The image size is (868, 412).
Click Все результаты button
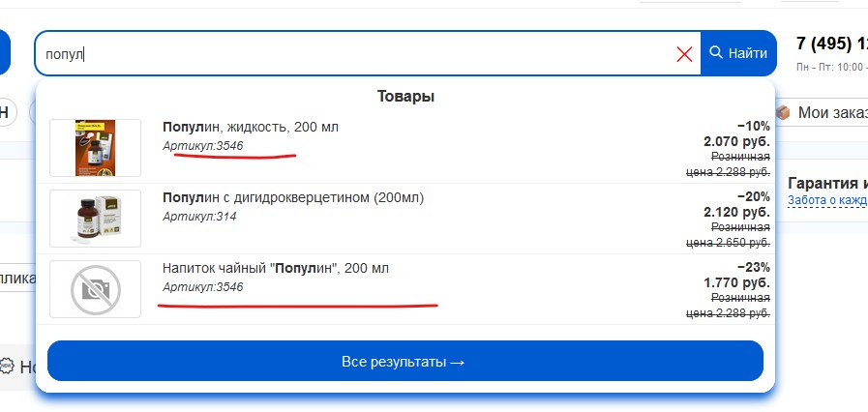point(405,361)
